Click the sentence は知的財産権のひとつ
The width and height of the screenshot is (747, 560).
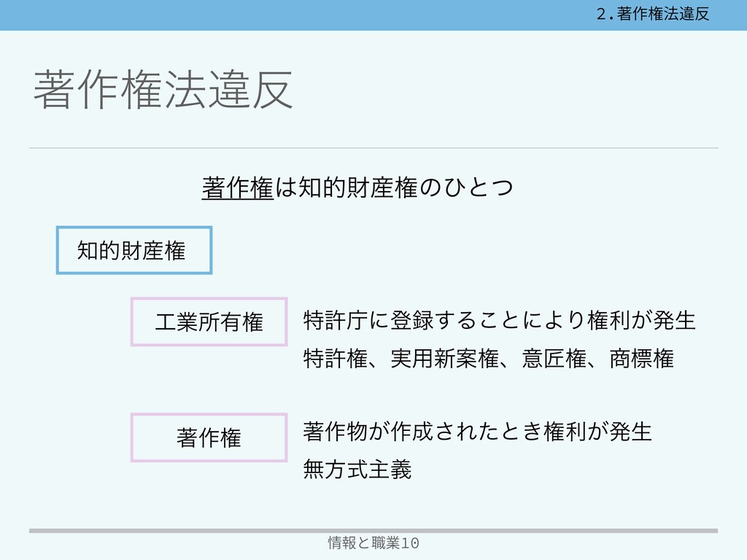click(394, 187)
